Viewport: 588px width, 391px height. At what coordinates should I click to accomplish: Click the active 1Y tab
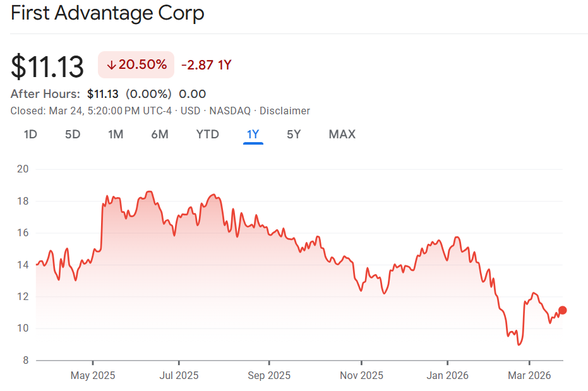253,134
